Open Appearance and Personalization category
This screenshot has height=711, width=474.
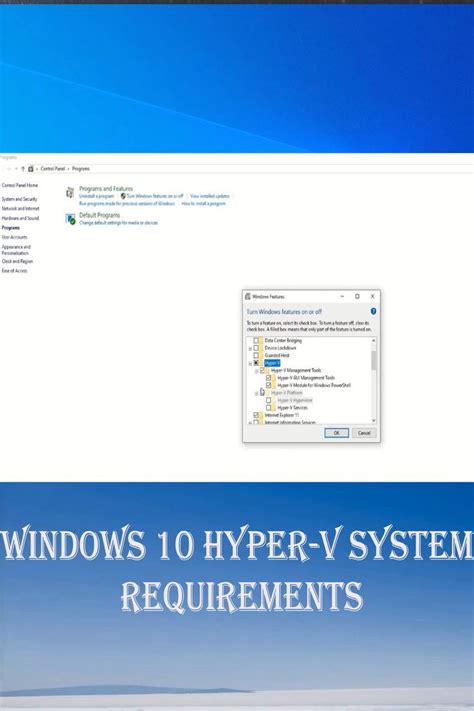16,250
